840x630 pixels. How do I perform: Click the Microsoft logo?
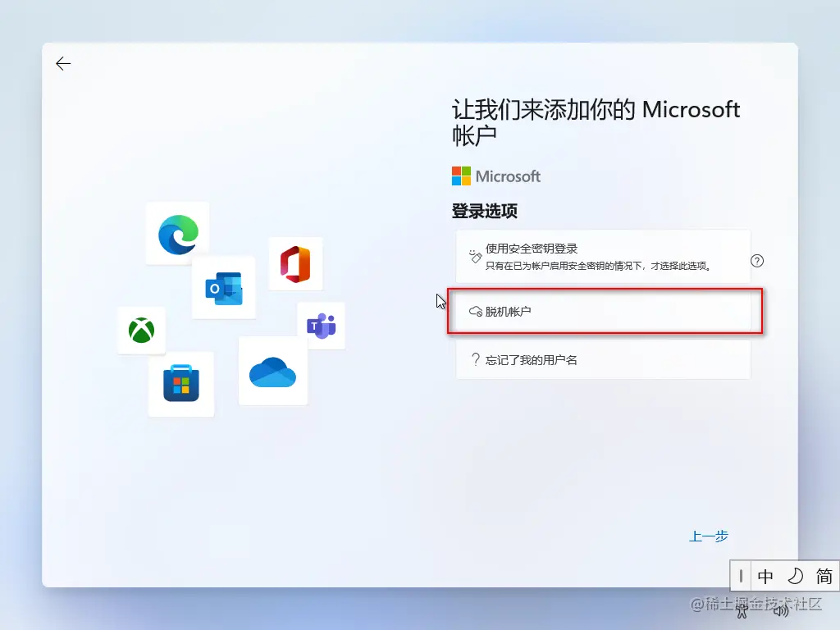click(496, 176)
